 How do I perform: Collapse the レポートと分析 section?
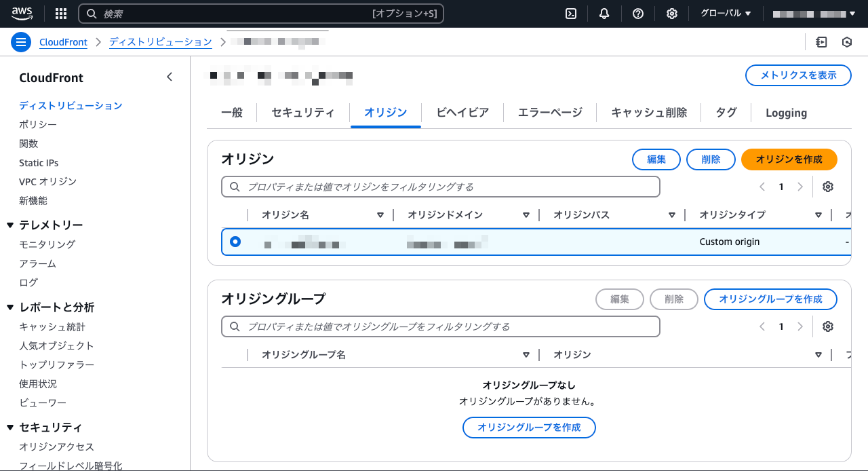coord(10,307)
